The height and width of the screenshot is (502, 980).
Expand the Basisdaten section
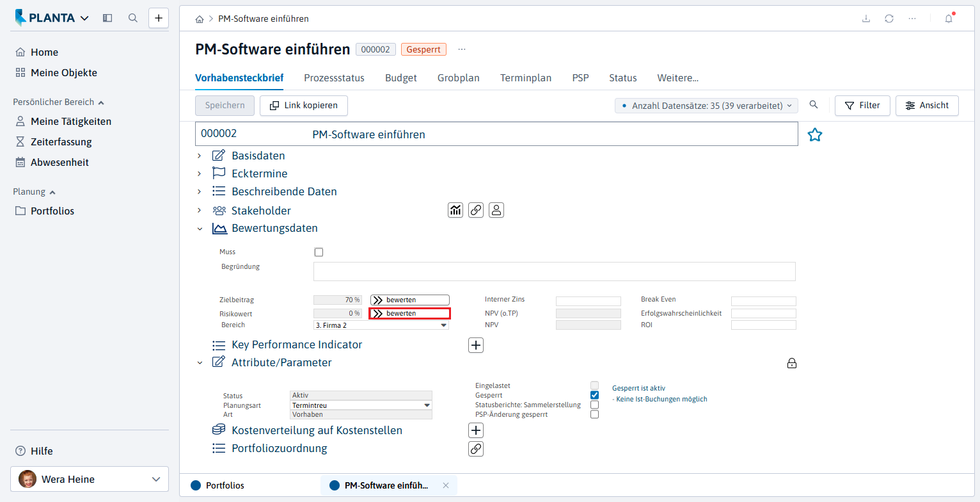pos(200,156)
